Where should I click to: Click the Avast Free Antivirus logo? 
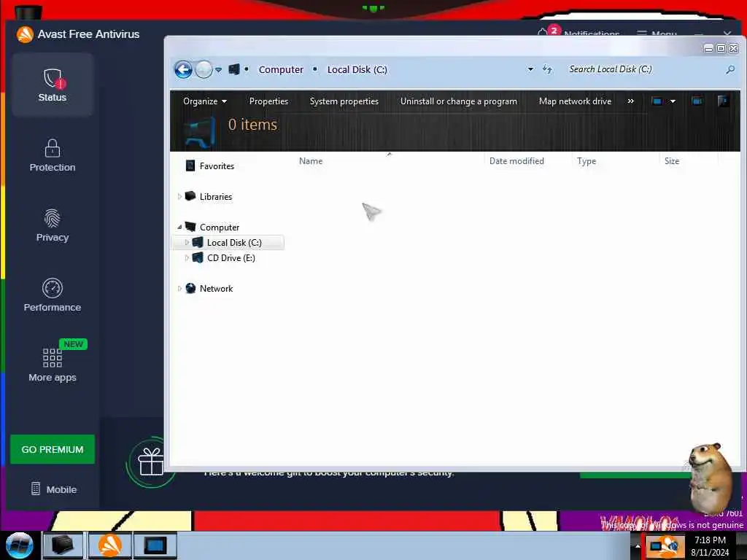pos(25,34)
